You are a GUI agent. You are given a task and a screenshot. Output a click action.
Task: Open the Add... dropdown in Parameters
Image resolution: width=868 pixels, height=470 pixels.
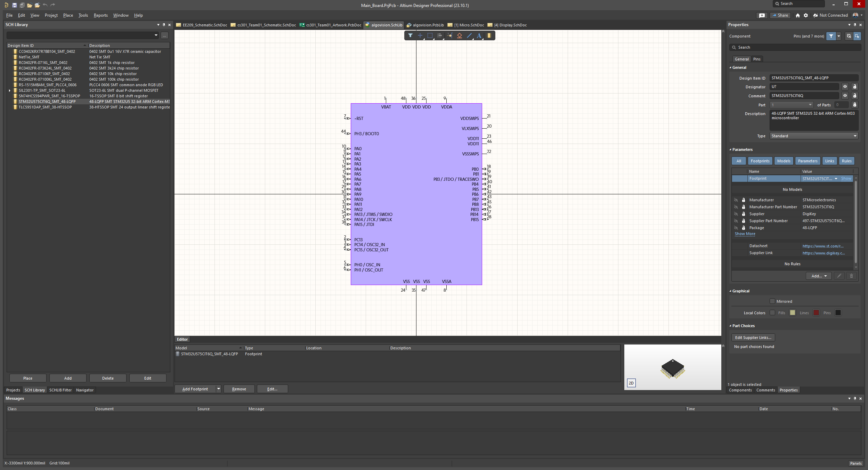point(819,276)
